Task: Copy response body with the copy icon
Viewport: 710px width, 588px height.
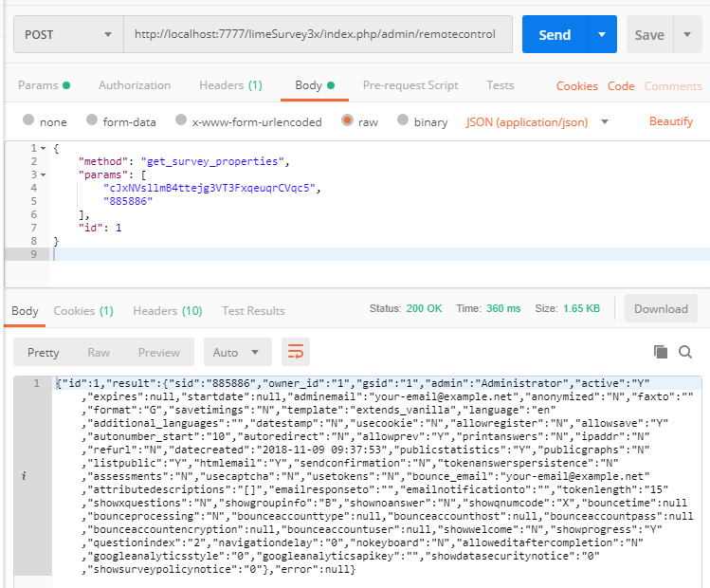Action: click(x=660, y=352)
